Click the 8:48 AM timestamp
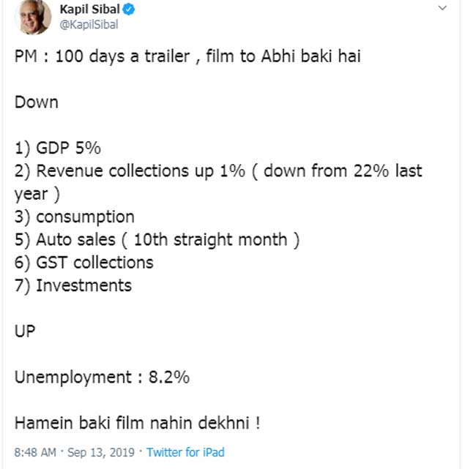 click(35, 452)
